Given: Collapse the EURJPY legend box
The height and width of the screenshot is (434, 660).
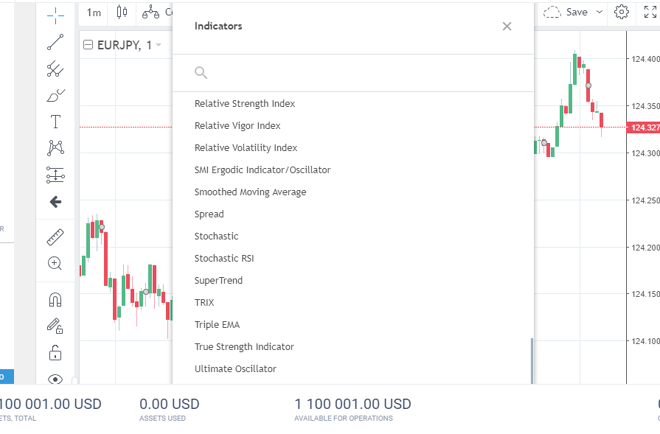Looking at the screenshot, I should click(88, 46).
